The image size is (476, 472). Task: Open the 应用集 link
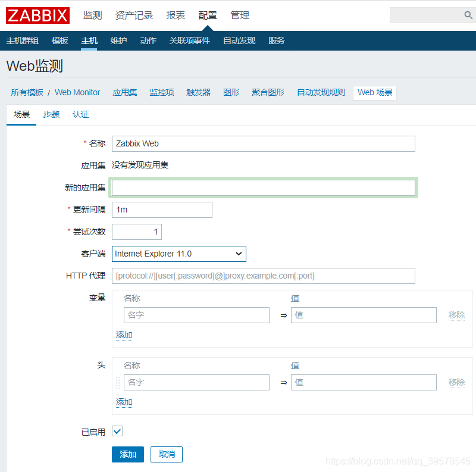(125, 92)
